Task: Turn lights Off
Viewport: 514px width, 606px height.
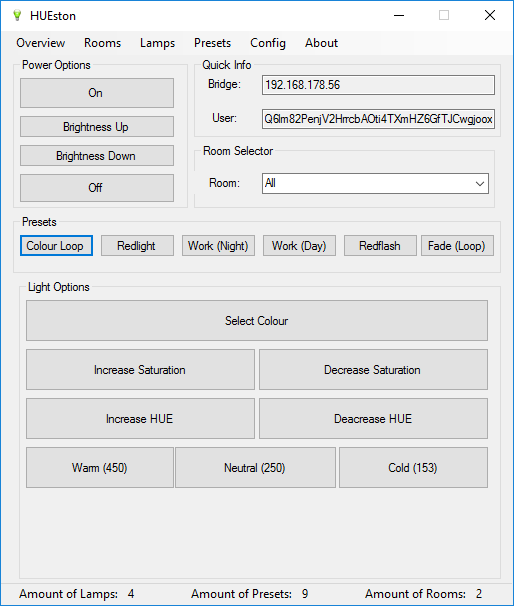Action: (97, 188)
